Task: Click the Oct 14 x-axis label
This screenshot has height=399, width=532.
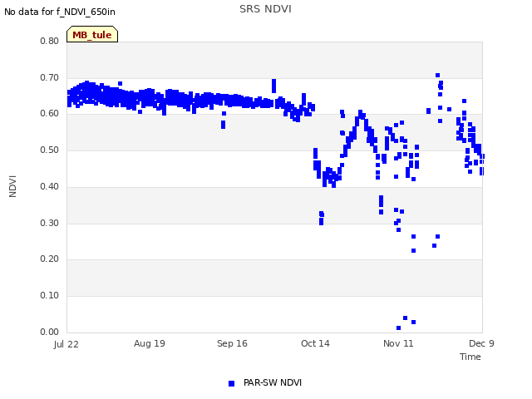Action: (x=315, y=343)
